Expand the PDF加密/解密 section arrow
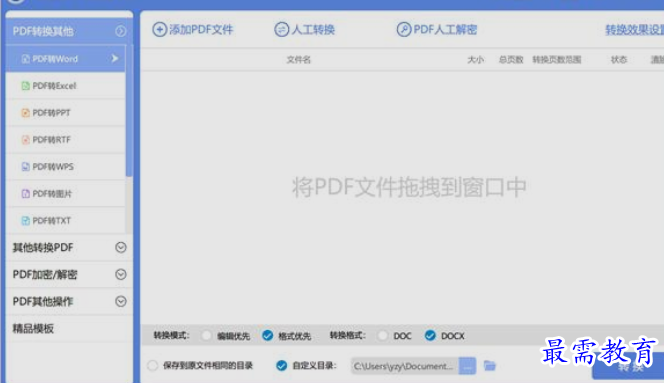The width and height of the screenshot is (664, 383). [121, 275]
